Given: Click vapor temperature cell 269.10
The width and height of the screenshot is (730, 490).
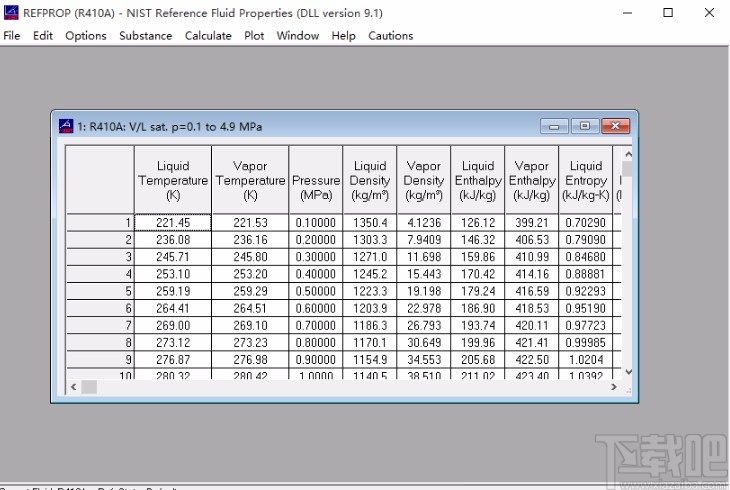Looking at the screenshot, I should point(250,325).
